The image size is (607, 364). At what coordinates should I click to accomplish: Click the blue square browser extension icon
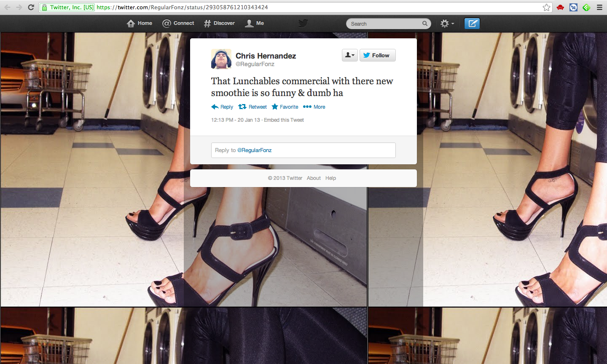(x=573, y=7)
